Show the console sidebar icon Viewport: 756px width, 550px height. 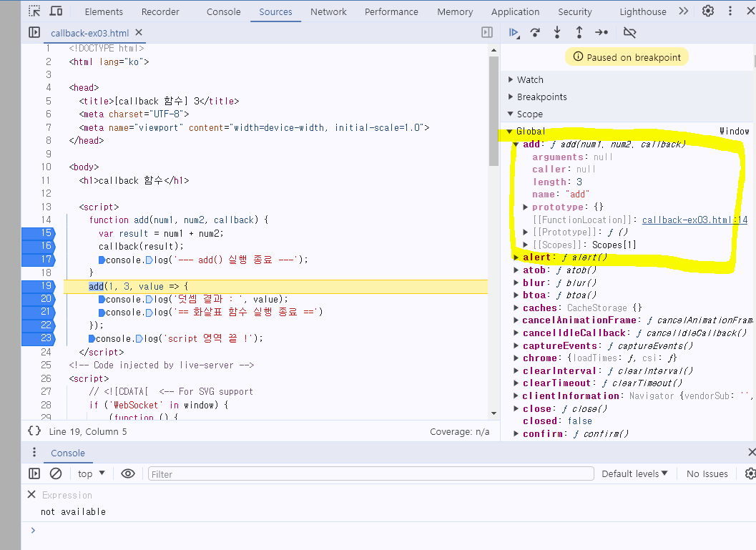34,473
